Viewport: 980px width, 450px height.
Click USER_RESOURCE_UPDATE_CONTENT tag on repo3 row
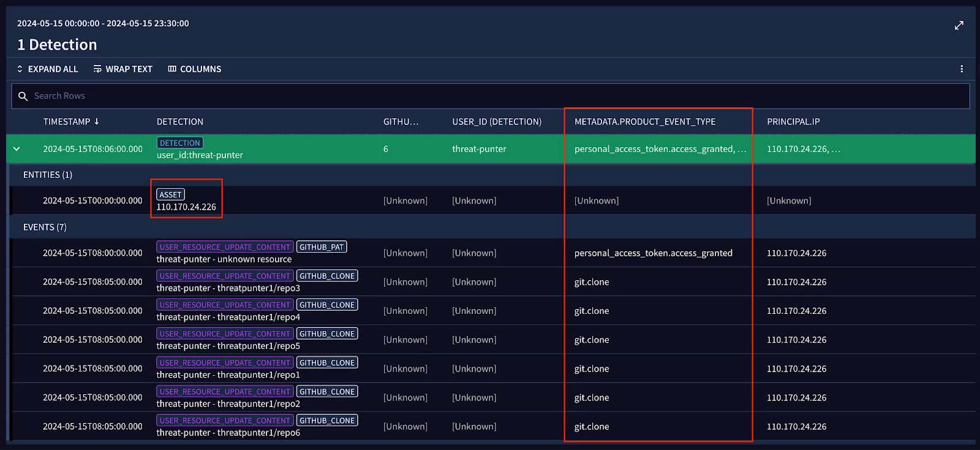[225, 276]
